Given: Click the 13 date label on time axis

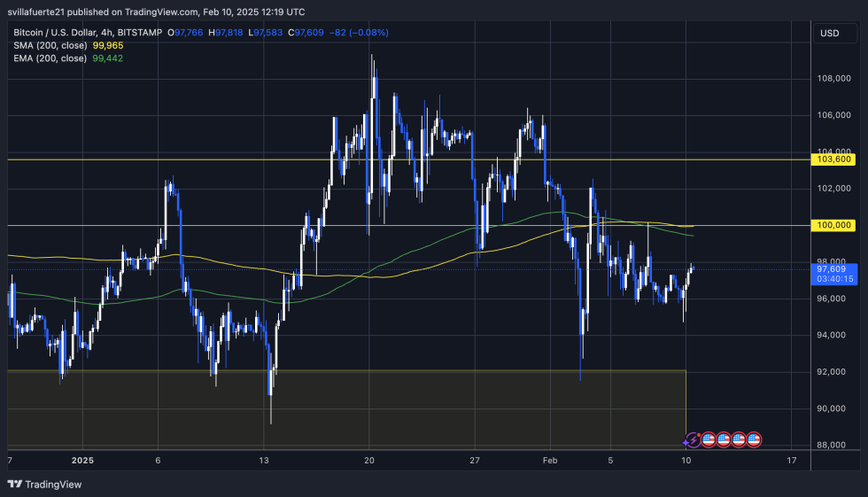Looking at the screenshot, I should pyautogui.click(x=264, y=461).
